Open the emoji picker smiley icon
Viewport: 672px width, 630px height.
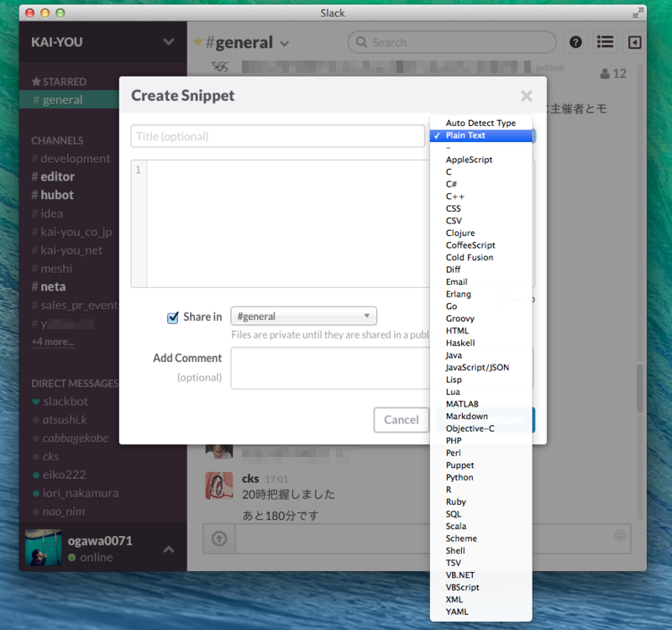(620, 535)
